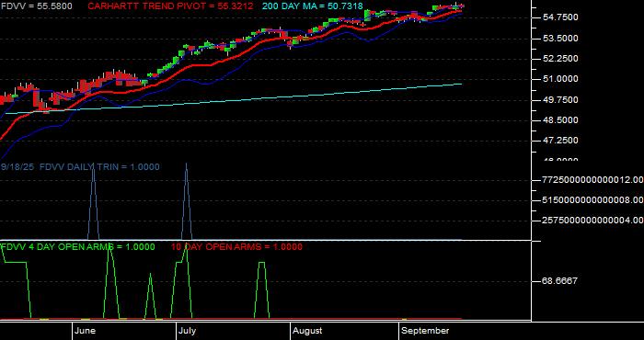This screenshot has height=340, width=644.
Task: Click the 53.5000 price axis value
Action: click(560, 39)
